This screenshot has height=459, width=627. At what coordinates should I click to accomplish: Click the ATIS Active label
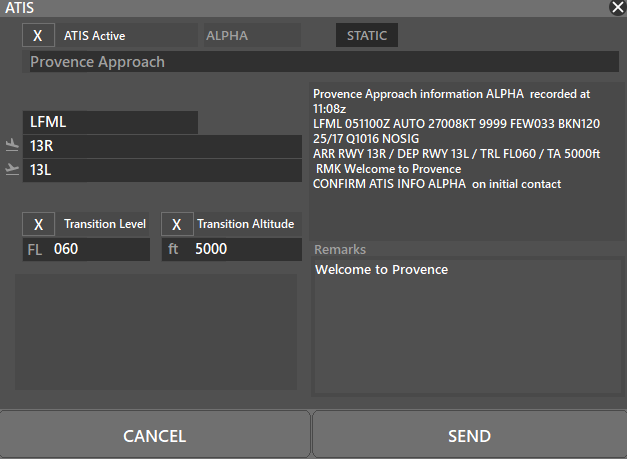click(94, 36)
